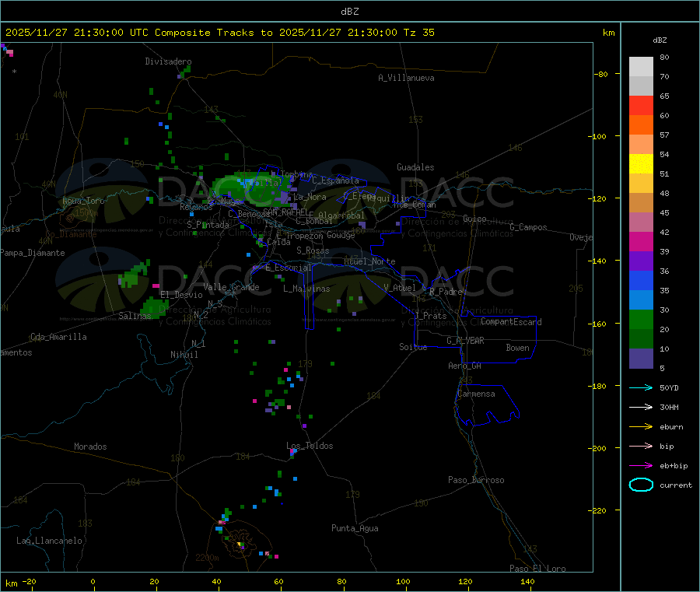
Task: Select the purple 36-39 dBZ swatch
Action: pos(641,261)
